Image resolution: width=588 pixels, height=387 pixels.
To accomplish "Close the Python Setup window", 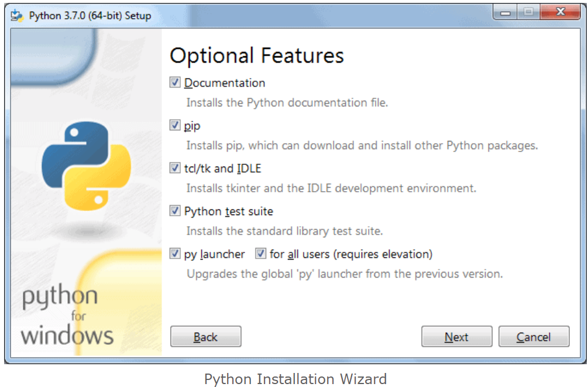I will (561, 12).
